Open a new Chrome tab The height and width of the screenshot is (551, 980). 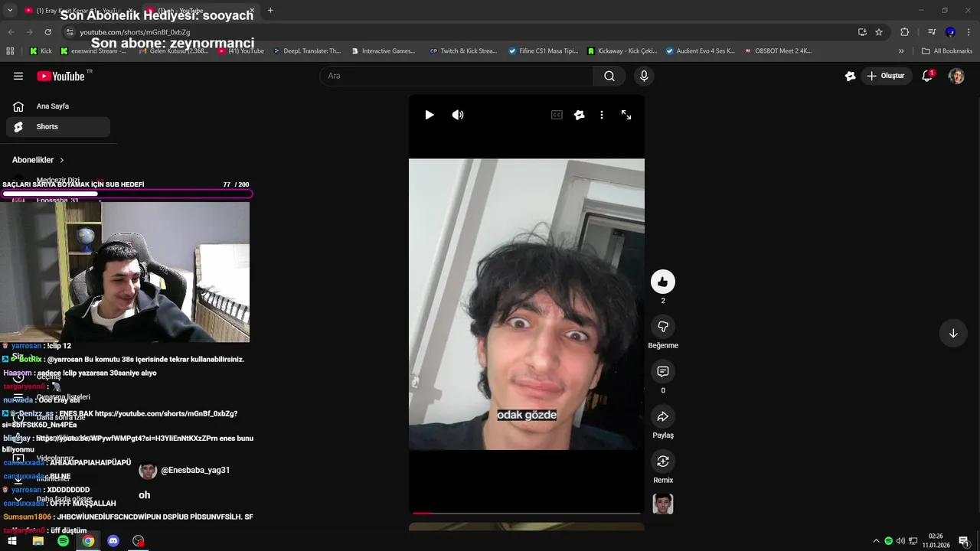point(270,11)
